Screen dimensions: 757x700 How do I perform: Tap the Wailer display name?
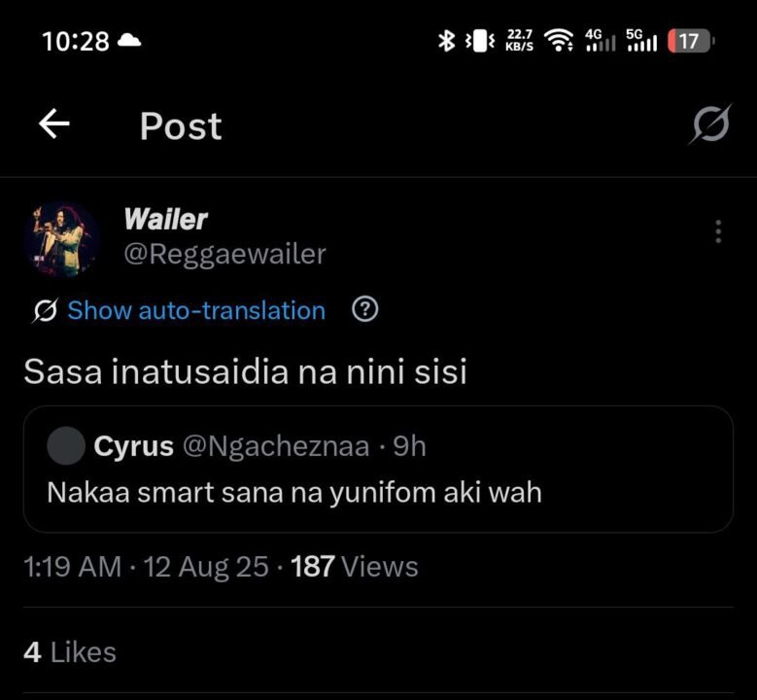click(x=165, y=220)
